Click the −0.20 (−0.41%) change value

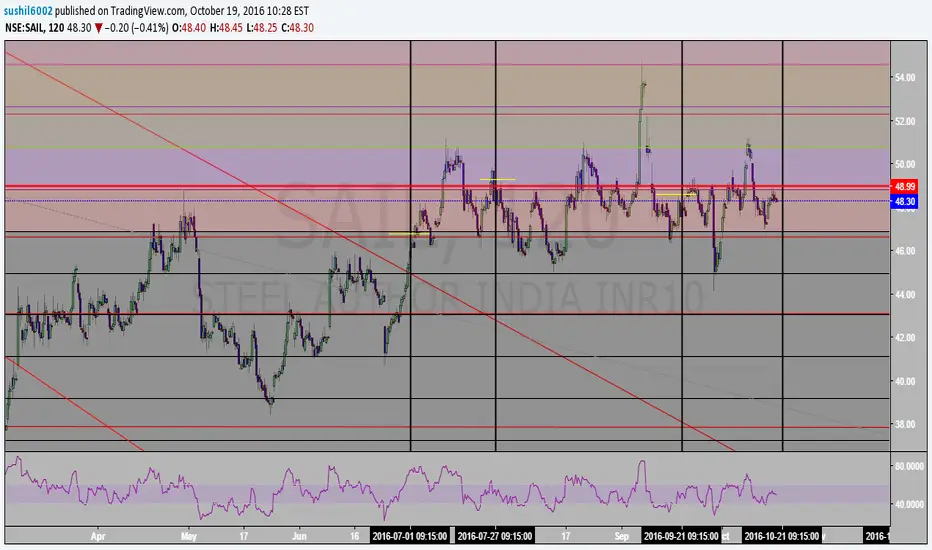(x=137, y=28)
